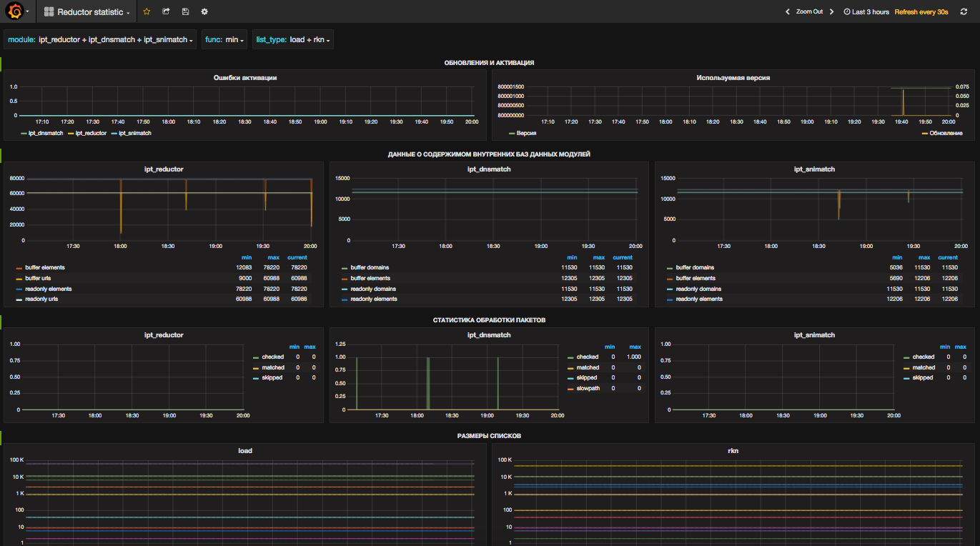
Task: Open the Grafana logo main menu
Action: point(16,11)
